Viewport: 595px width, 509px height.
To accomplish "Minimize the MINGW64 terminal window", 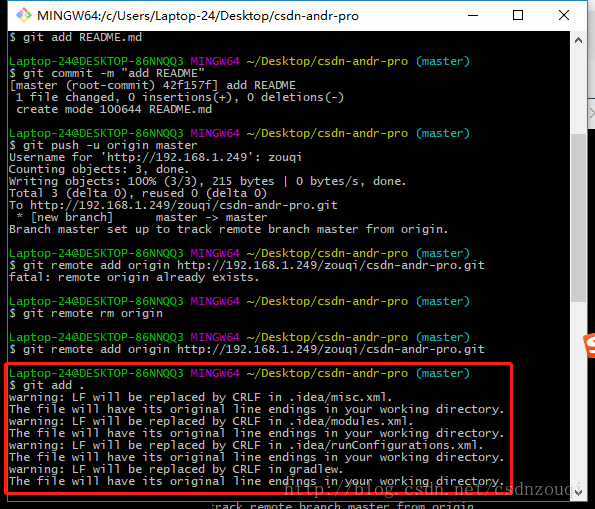I will (473, 15).
